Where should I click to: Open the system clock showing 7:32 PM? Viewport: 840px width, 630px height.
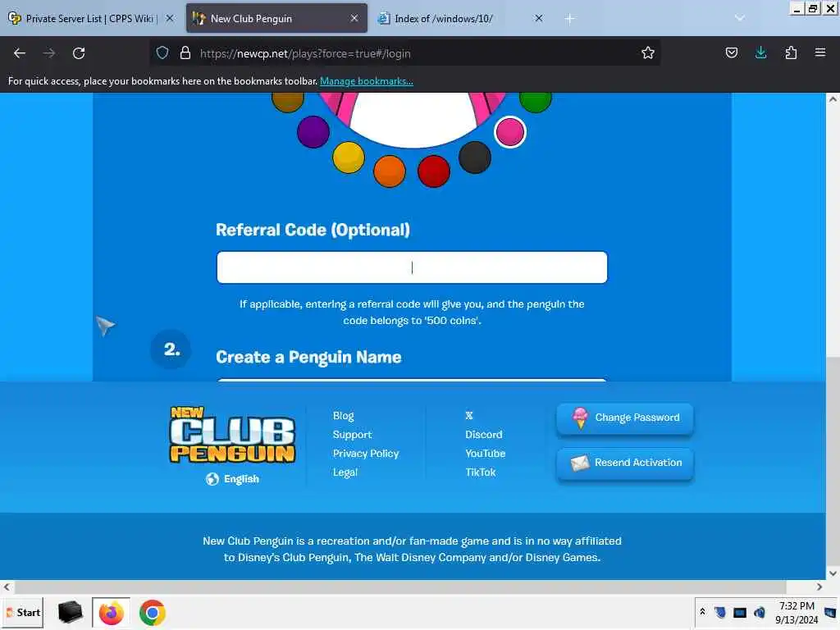(x=797, y=613)
